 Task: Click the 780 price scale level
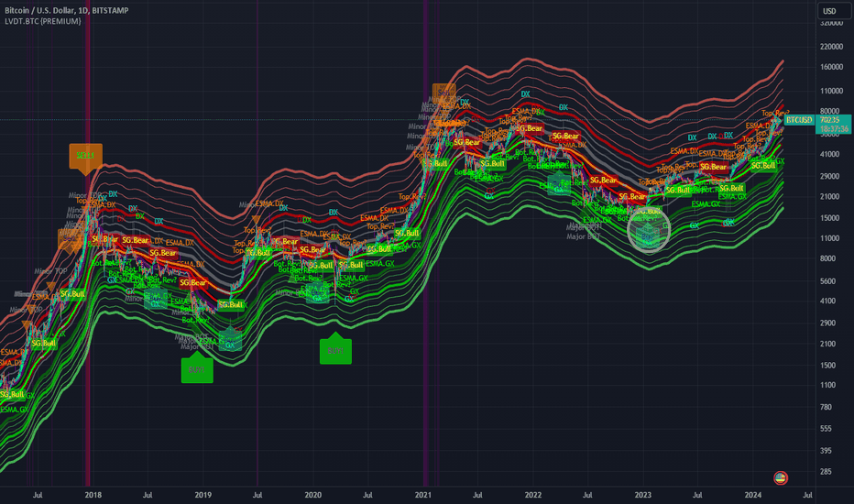point(826,407)
